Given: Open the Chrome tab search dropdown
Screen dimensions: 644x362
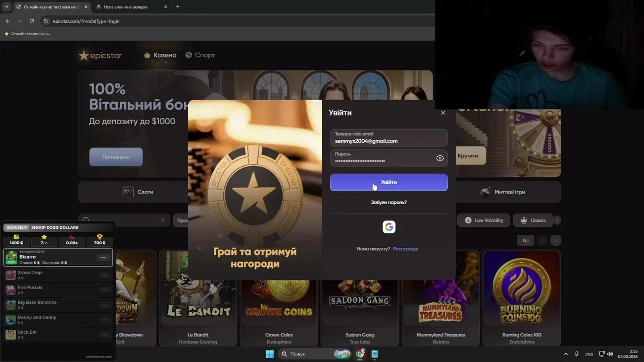Looking at the screenshot, I should pyautogui.click(x=7, y=7).
